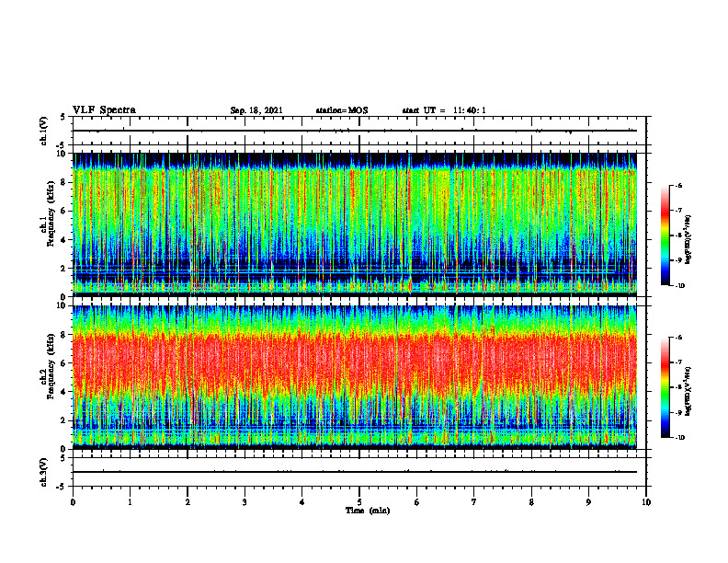Click the ch.1(V) waveform trace strip

coord(355,131)
